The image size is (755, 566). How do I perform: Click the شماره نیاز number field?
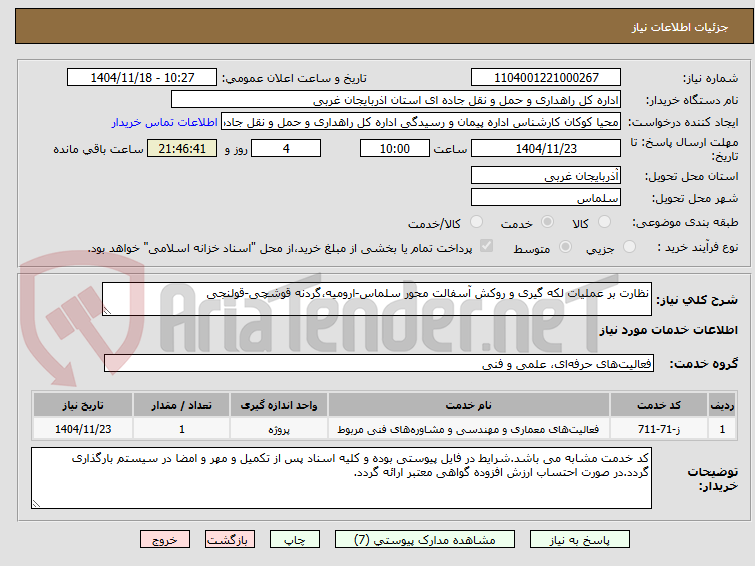click(546, 78)
